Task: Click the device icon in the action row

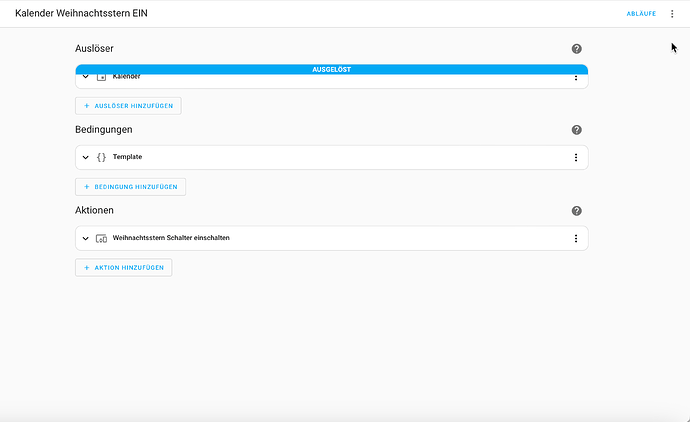Action: [x=101, y=238]
